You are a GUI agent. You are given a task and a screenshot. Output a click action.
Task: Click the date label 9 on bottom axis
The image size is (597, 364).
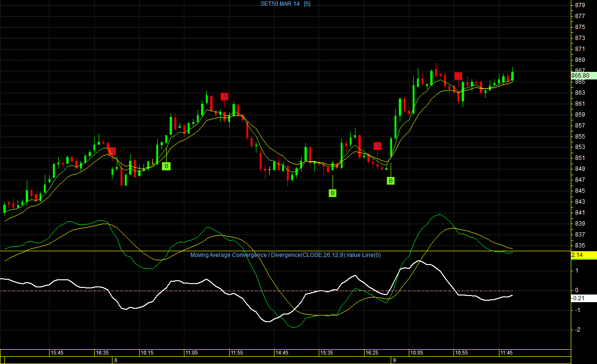click(394, 361)
